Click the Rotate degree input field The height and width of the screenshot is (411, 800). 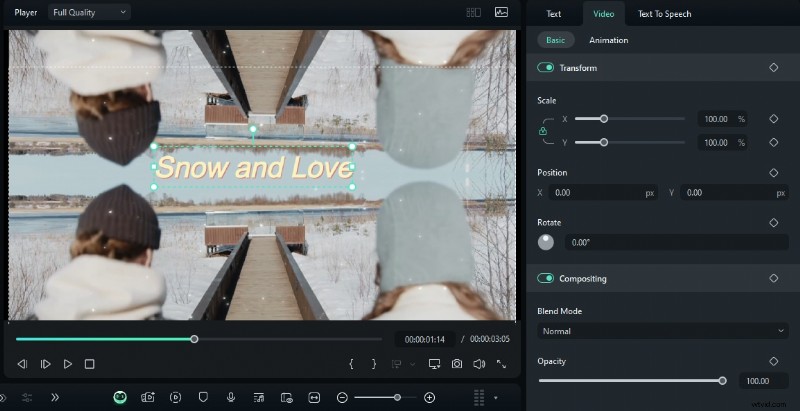pyautogui.click(x=675, y=242)
